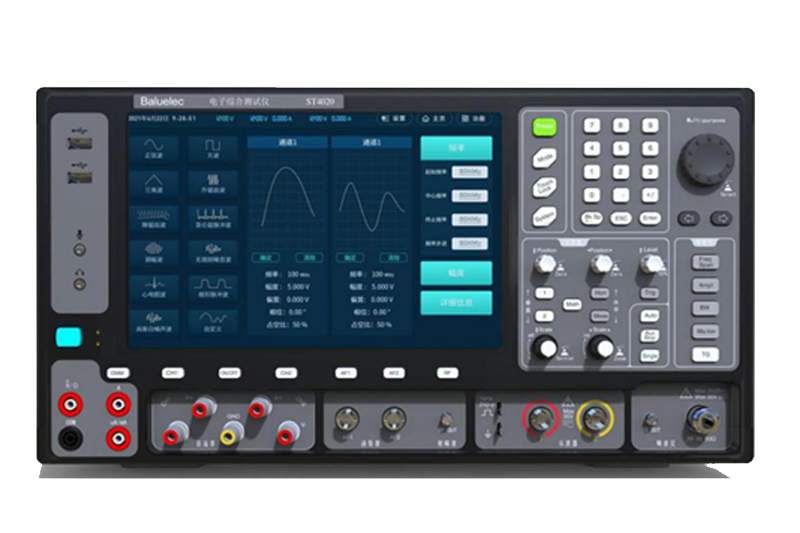Open the start frequency value field
Viewport: 800px width, 533px height.
468,172
